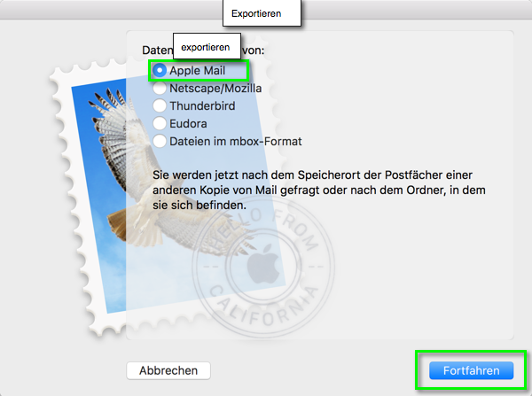Viewport: 532px width, 396px height.
Task: Select Dateien im mbox-Format option
Action: coord(160,141)
